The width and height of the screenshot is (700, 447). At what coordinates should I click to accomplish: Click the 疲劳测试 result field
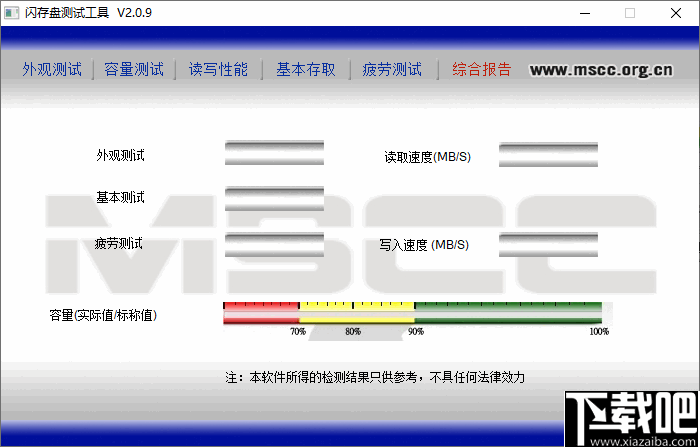coord(274,245)
